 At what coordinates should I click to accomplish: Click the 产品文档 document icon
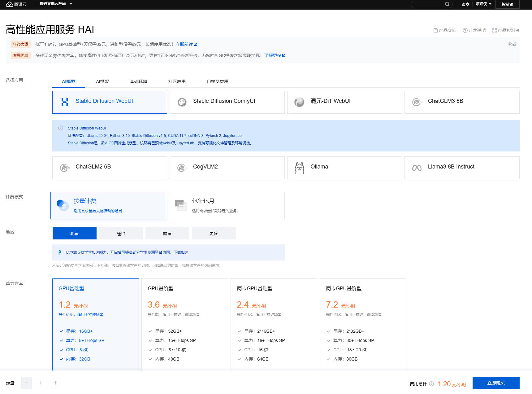(435, 30)
